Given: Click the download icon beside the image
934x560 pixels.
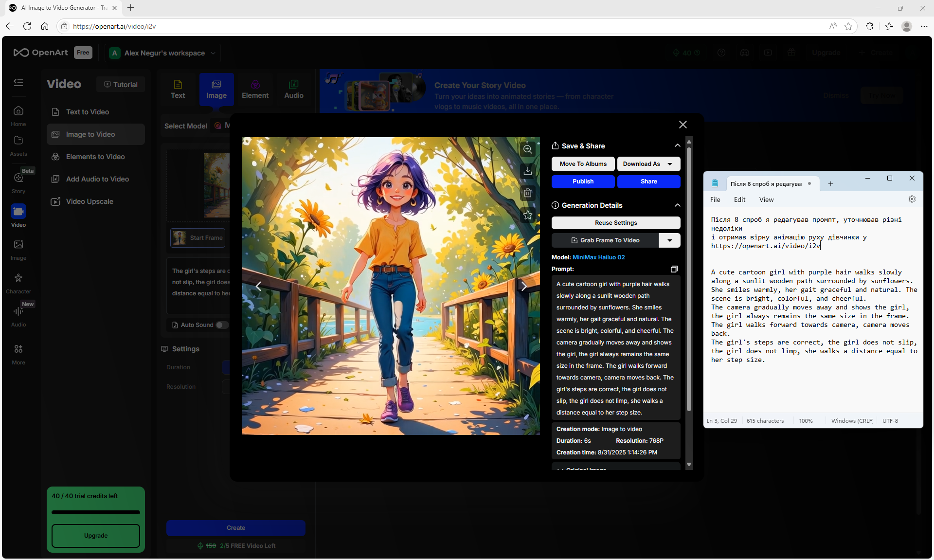Looking at the screenshot, I should coord(527,171).
